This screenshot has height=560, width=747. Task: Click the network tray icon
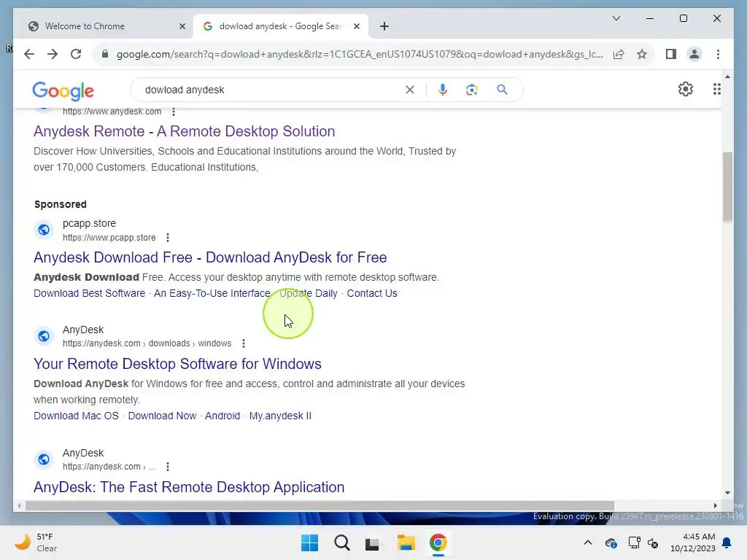(634, 542)
